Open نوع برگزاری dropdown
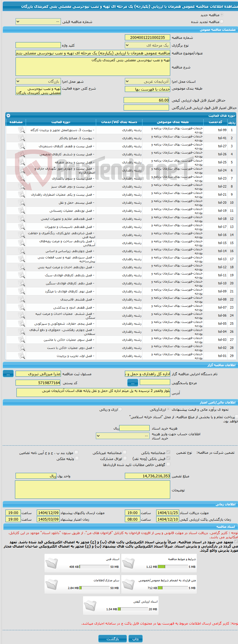 [147, 45]
